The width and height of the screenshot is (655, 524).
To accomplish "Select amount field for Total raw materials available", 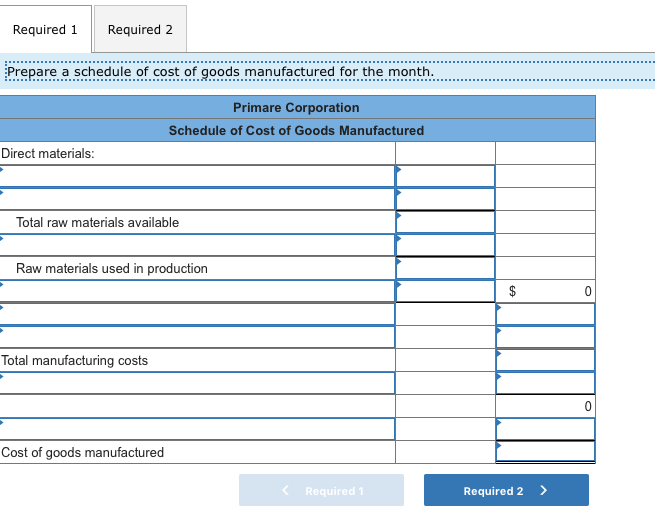I will point(445,222).
